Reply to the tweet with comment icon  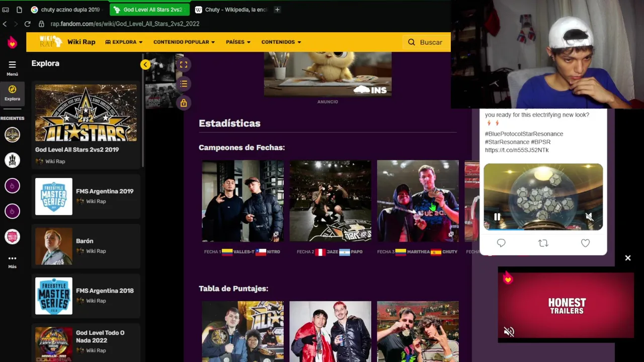[501, 243]
